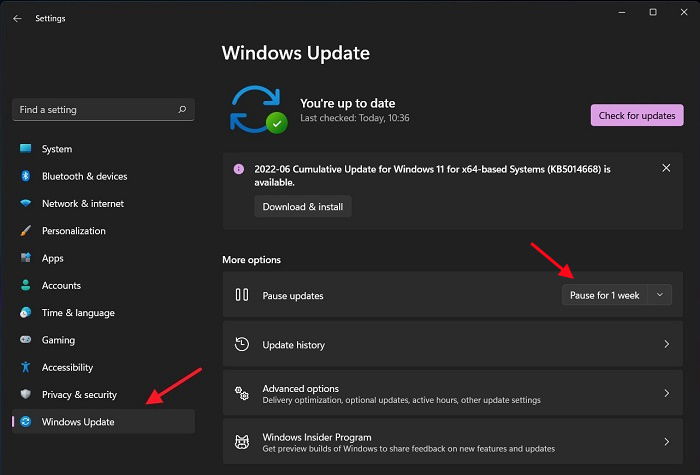Click the Pause updates label
This screenshot has width=700, height=475.
coord(293,296)
